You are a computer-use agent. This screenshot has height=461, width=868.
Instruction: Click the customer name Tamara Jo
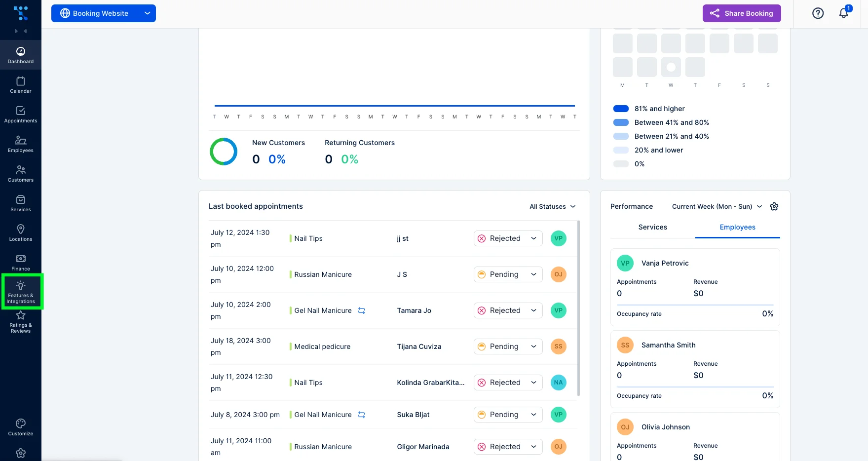point(414,310)
